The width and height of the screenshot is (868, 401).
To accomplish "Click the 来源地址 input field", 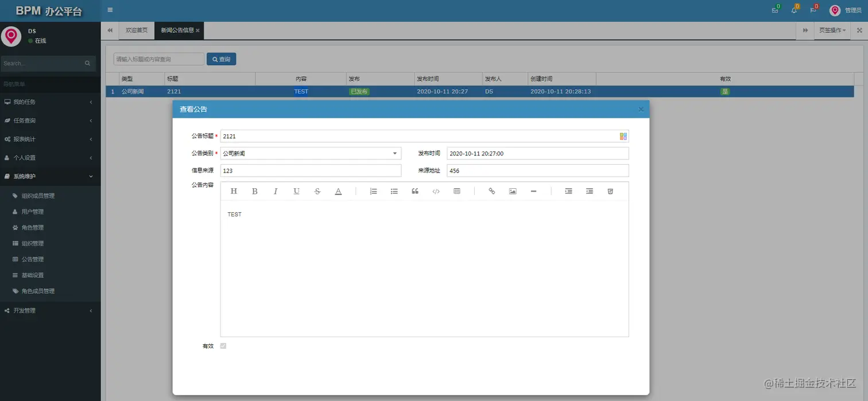I will pos(538,170).
